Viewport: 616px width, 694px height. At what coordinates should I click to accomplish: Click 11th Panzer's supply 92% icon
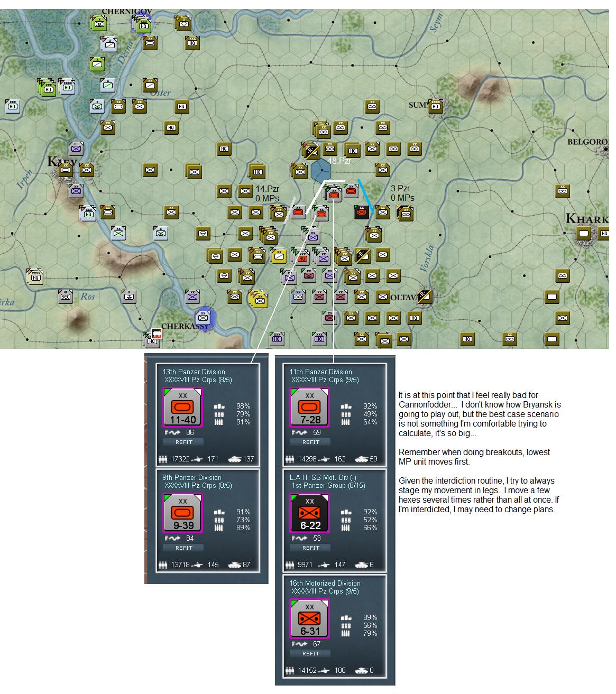[346, 406]
